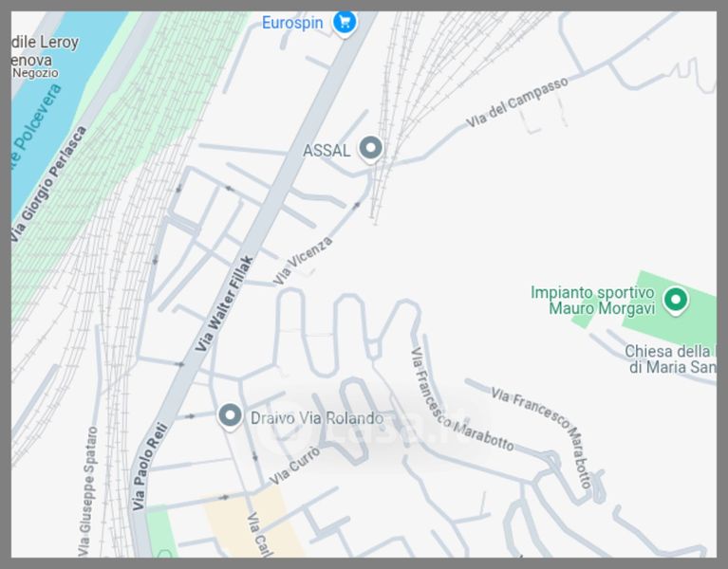Select the ASSAL location pin
Viewport: 728px width, 569px height.
[370, 149]
